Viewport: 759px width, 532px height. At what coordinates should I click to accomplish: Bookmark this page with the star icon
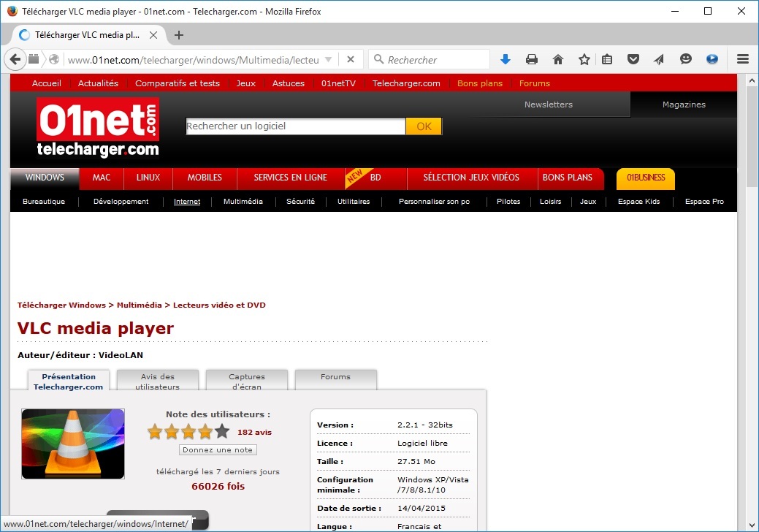click(584, 59)
